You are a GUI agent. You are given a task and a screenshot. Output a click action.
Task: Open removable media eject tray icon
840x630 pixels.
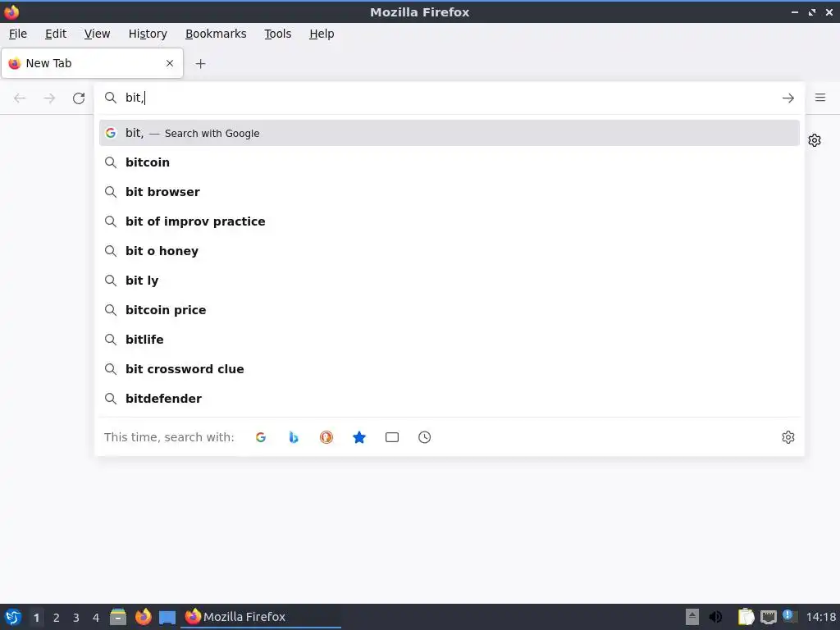(x=692, y=617)
